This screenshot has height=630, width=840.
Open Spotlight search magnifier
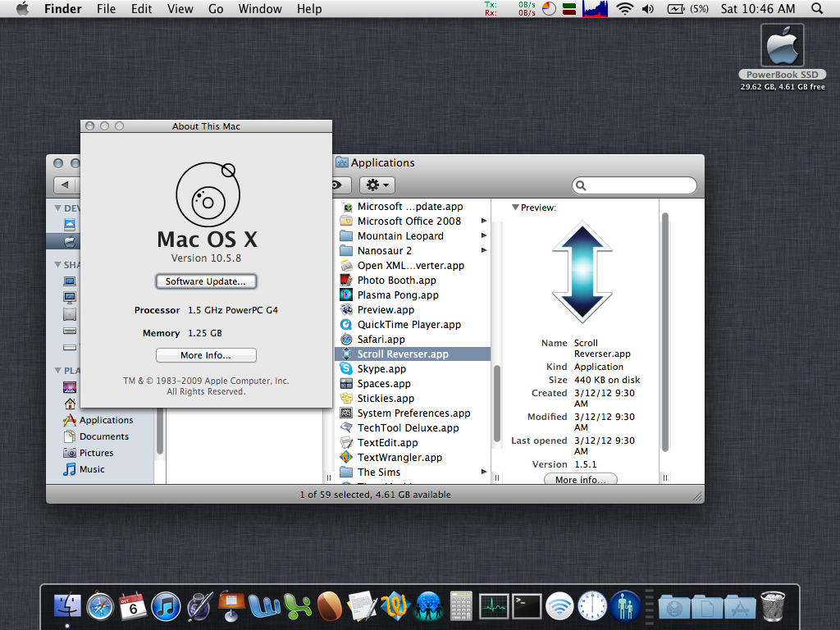coord(817,8)
